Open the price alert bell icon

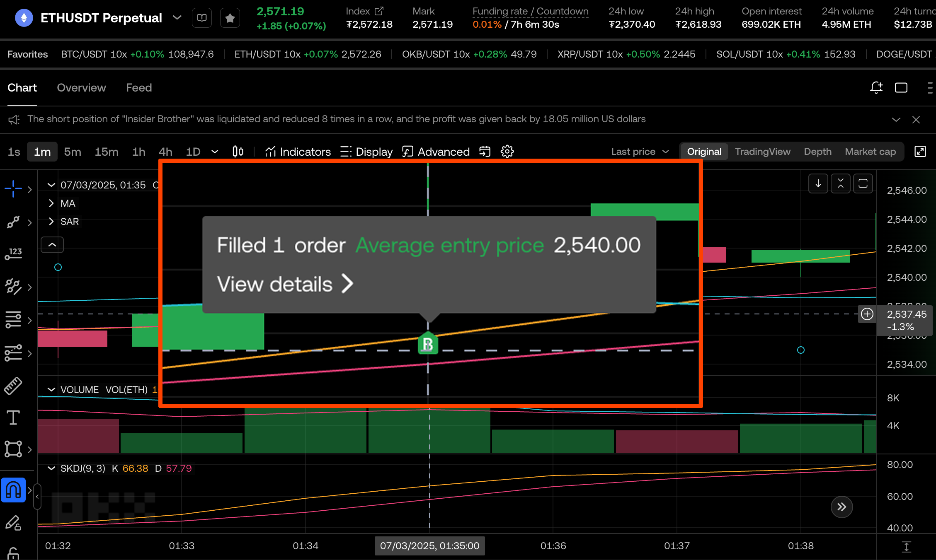[x=876, y=88]
